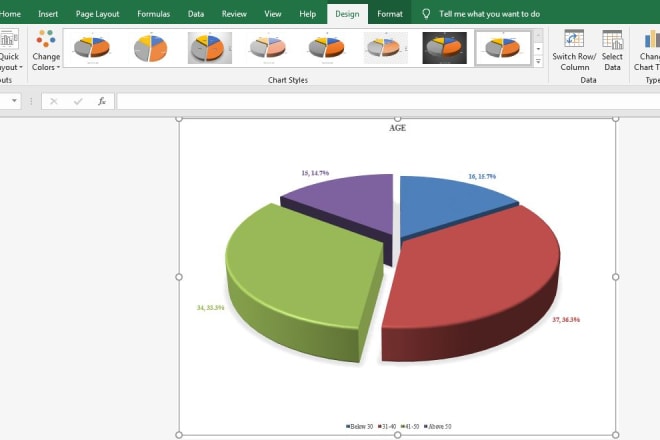
Task: Open the Page Layout ribbon tab
Action: 98,14
